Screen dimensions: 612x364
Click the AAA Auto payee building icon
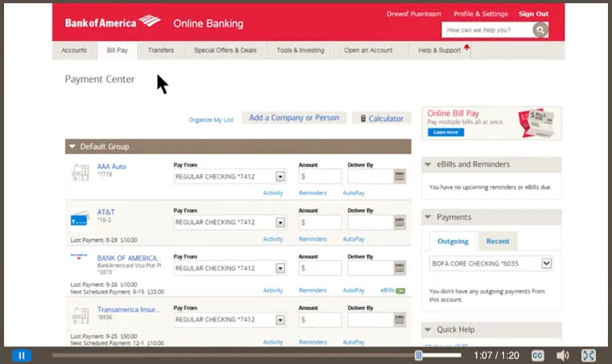tap(81, 172)
